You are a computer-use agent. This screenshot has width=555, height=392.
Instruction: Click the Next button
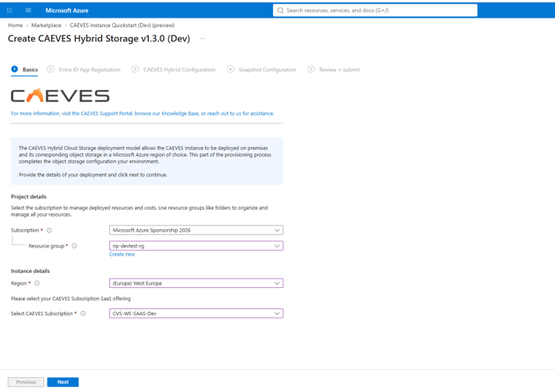click(x=63, y=382)
